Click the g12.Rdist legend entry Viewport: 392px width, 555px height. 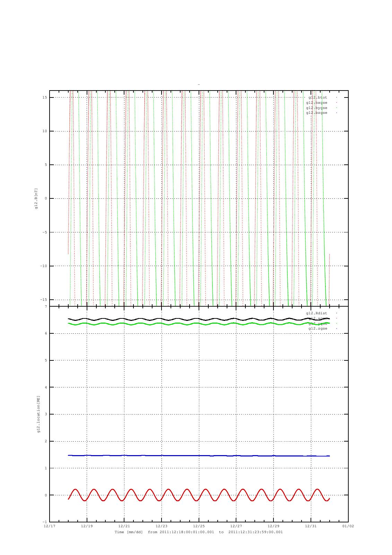[x=317, y=313]
